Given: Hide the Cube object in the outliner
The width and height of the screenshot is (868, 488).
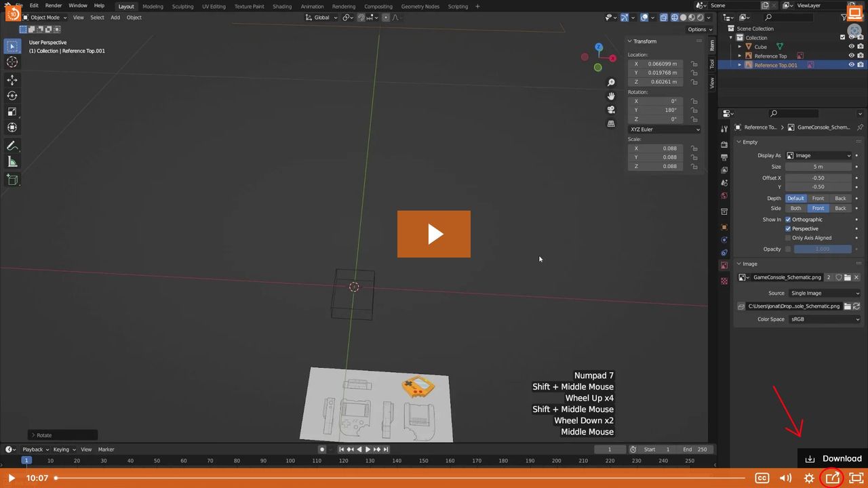Looking at the screenshot, I should click(x=852, y=47).
